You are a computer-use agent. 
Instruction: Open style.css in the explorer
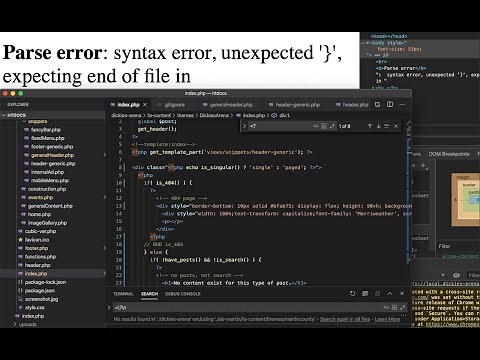pyautogui.click(x=35, y=308)
